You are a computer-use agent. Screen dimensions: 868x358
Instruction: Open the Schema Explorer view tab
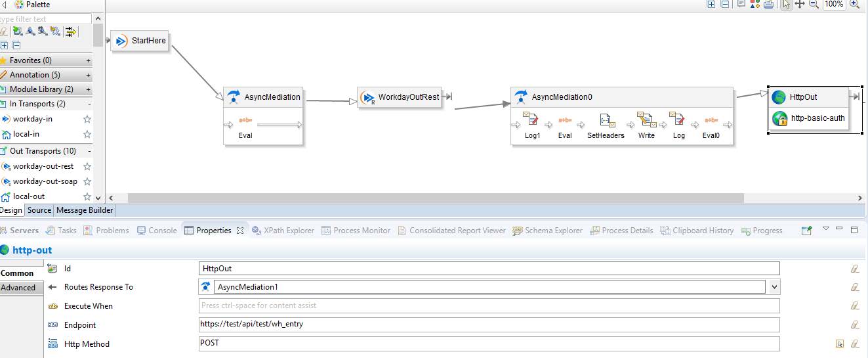click(x=548, y=231)
